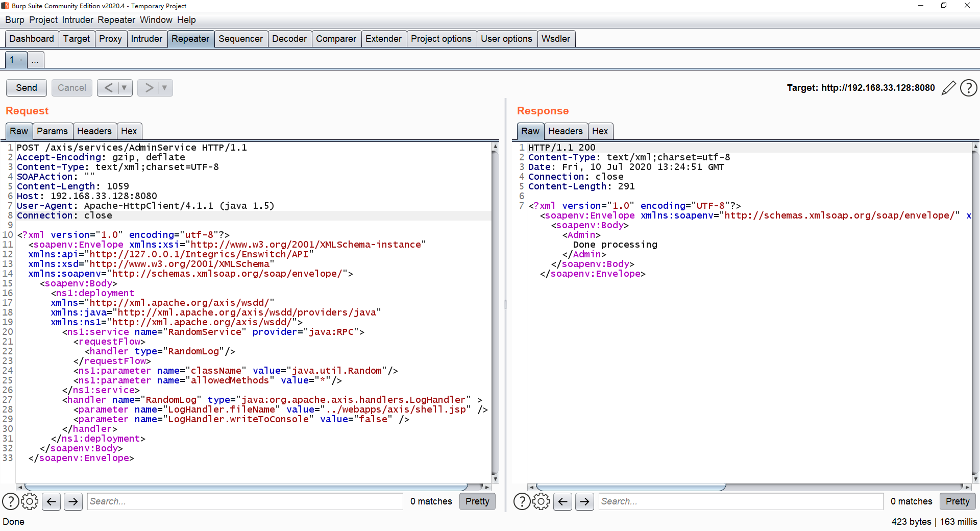980x531 pixels.
Task: Click the LogHandler.fileName parameter line
Action: [x=280, y=409]
